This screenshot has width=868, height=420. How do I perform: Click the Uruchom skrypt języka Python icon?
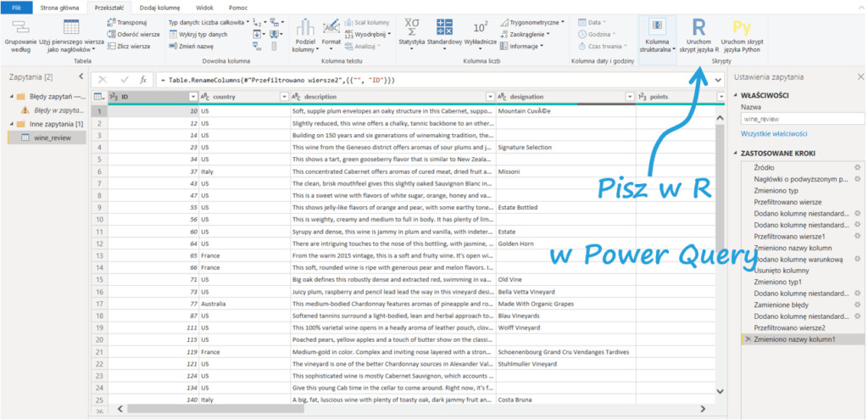tap(743, 36)
